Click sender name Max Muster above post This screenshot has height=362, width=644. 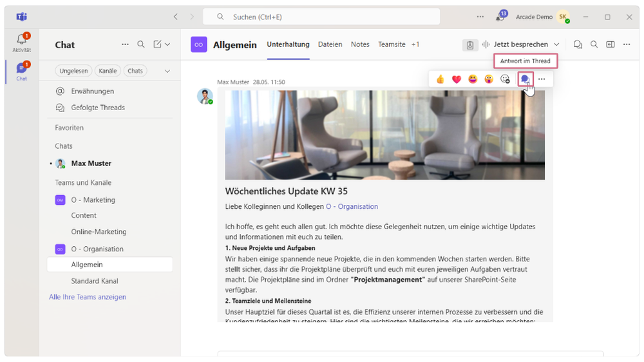(x=233, y=82)
